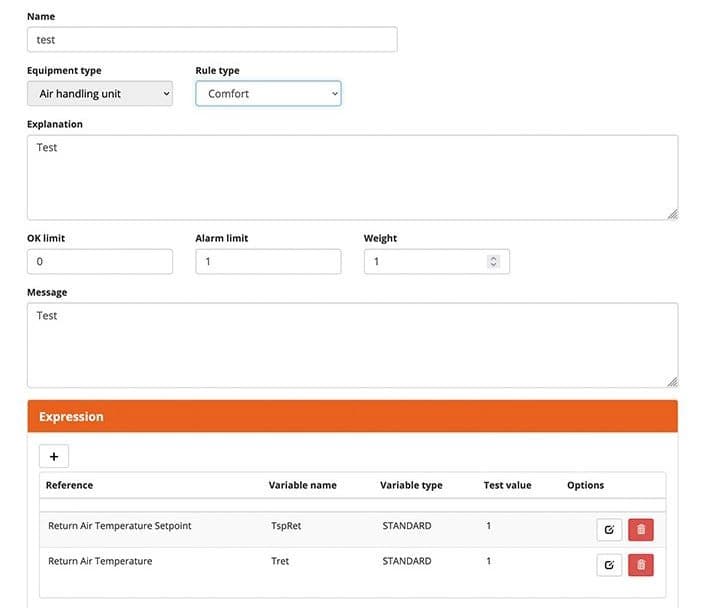Click the Rule type label
Screen dimensions: 706x608
(x=217, y=71)
